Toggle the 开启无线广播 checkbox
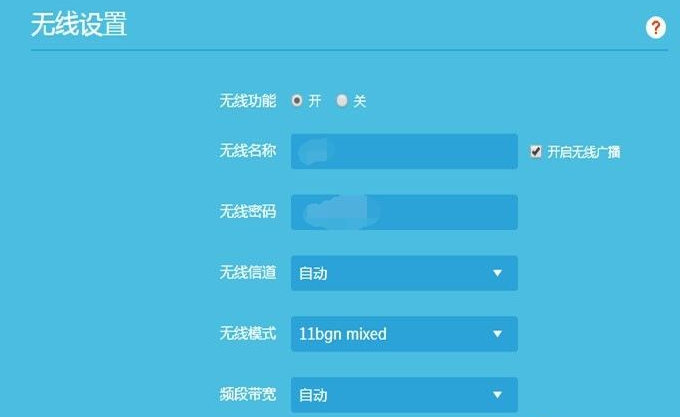The width and height of the screenshot is (681, 417). point(536,151)
